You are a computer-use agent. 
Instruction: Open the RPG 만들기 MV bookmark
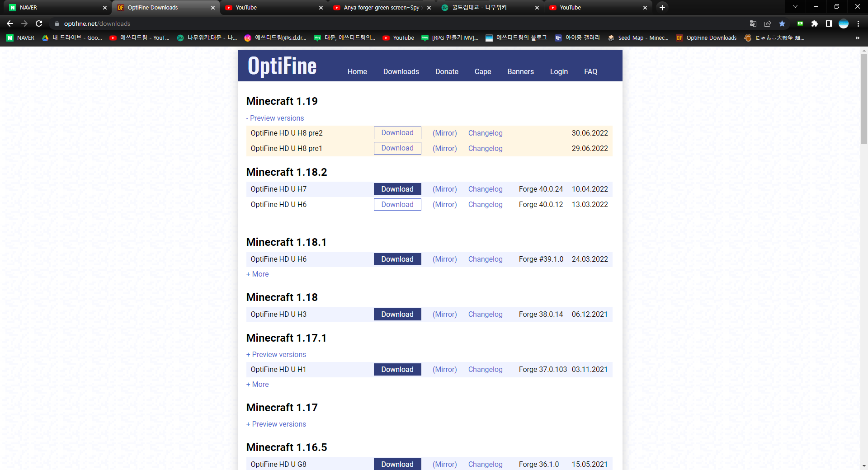[x=450, y=38]
